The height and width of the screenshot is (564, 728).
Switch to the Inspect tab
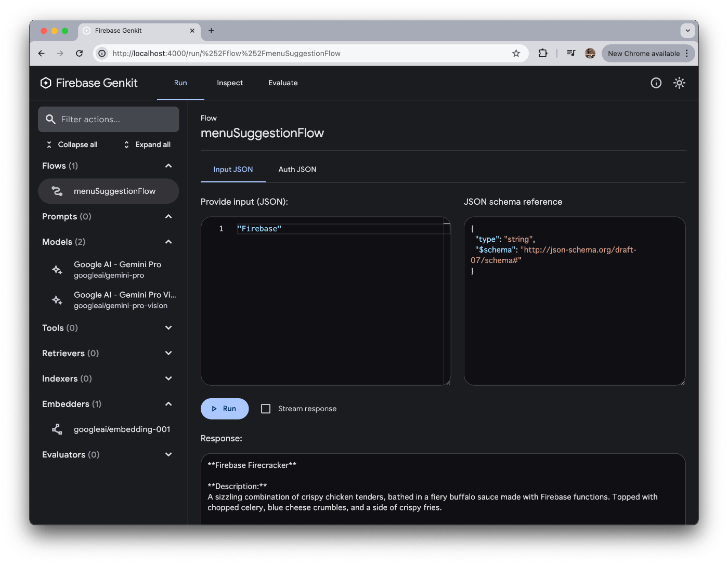230,83
